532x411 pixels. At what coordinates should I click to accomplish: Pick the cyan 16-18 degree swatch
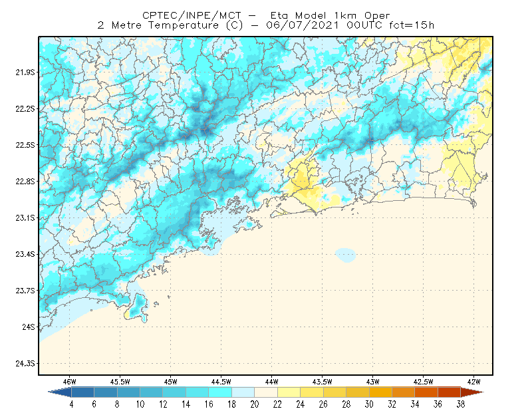tap(220, 392)
